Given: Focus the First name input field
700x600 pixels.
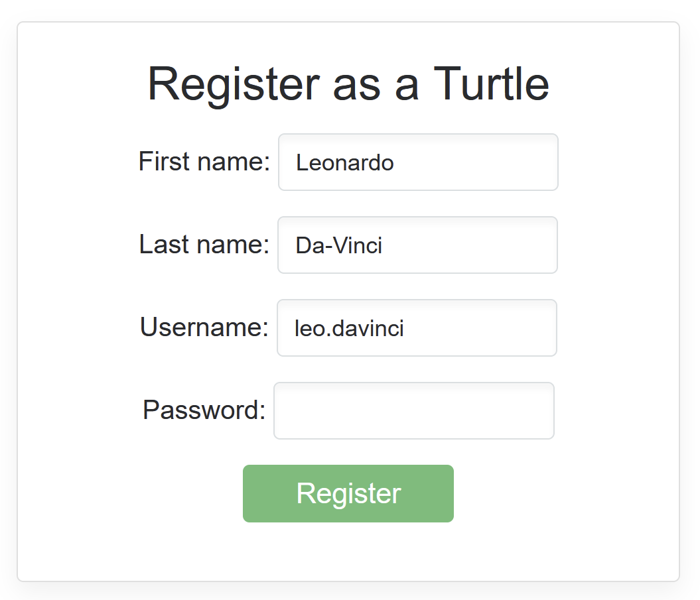Looking at the screenshot, I should pyautogui.click(x=418, y=162).
